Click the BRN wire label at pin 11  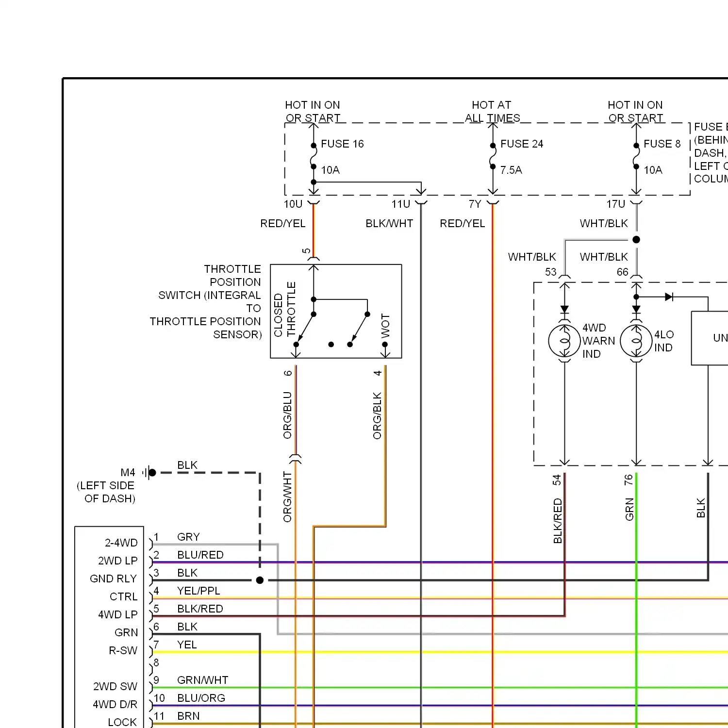188,716
